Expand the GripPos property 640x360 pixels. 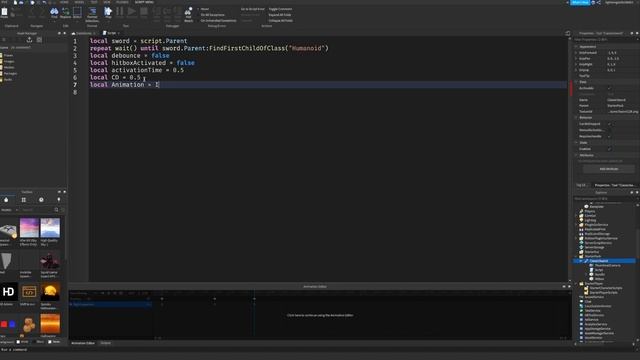576,58
